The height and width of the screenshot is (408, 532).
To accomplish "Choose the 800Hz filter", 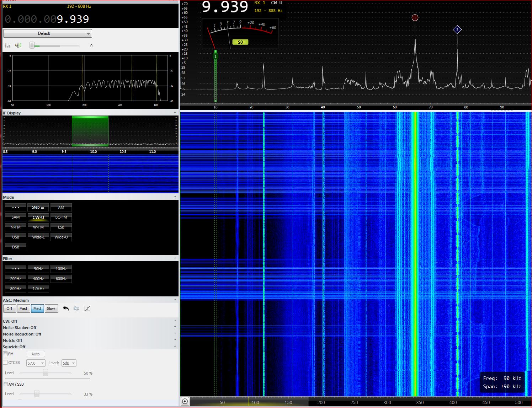I will click(16, 289).
